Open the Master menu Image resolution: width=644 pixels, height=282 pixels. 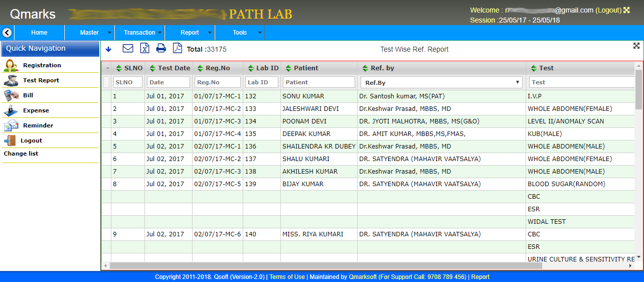pyautogui.click(x=89, y=33)
